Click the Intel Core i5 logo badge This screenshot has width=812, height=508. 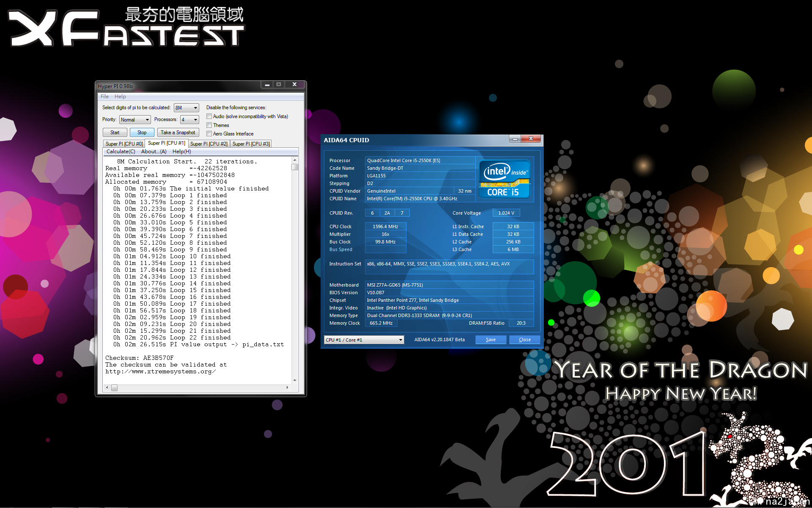(x=505, y=179)
